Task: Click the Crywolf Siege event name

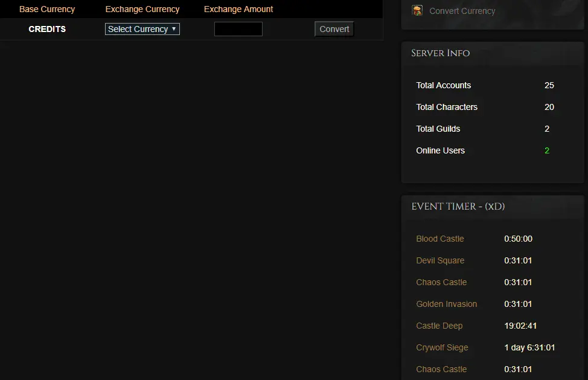Action: (x=442, y=347)
